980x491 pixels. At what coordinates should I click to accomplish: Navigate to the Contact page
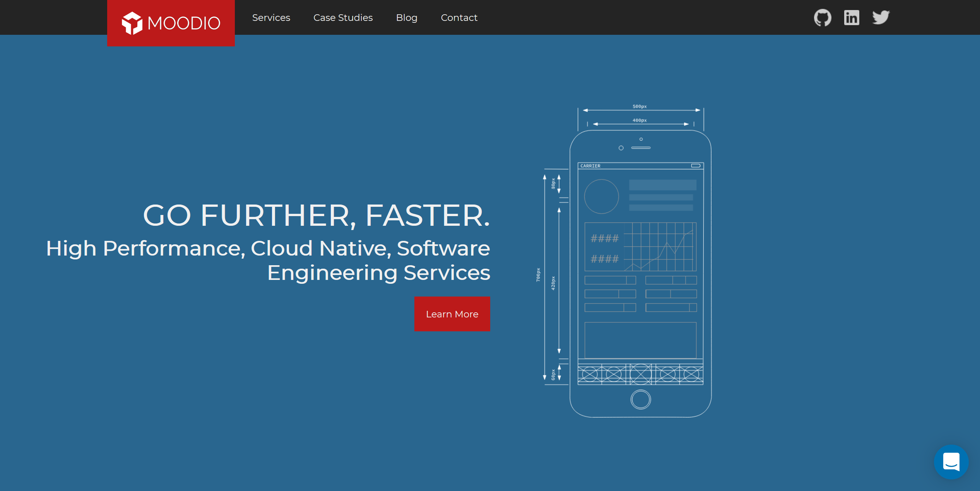coord(459,18)
